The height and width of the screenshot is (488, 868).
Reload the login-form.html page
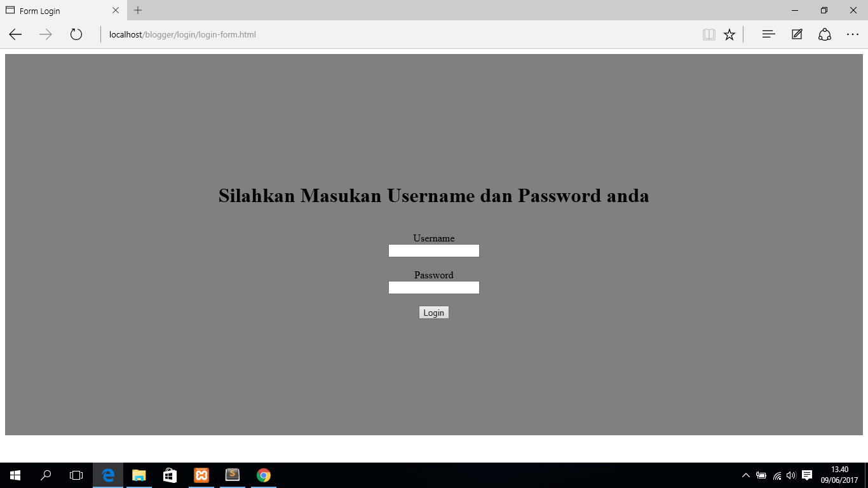click(x=76, y=34)
